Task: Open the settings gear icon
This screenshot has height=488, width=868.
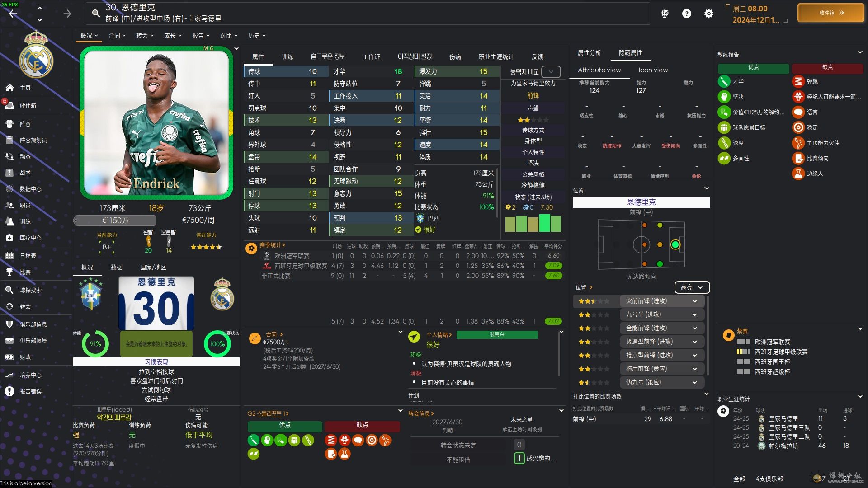Action: click(x=708, y=14)
